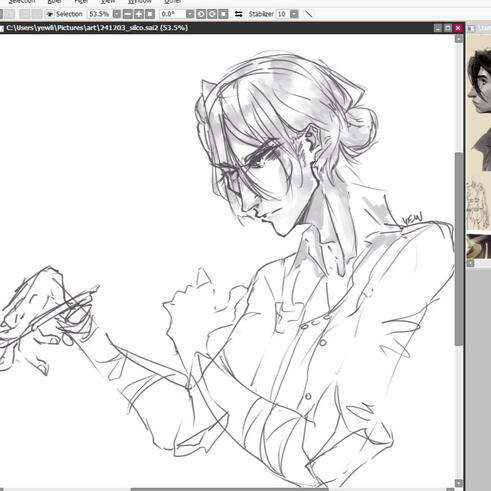
Task: Rotate the canvas clockwise
Action: click(x=212, y=14)
